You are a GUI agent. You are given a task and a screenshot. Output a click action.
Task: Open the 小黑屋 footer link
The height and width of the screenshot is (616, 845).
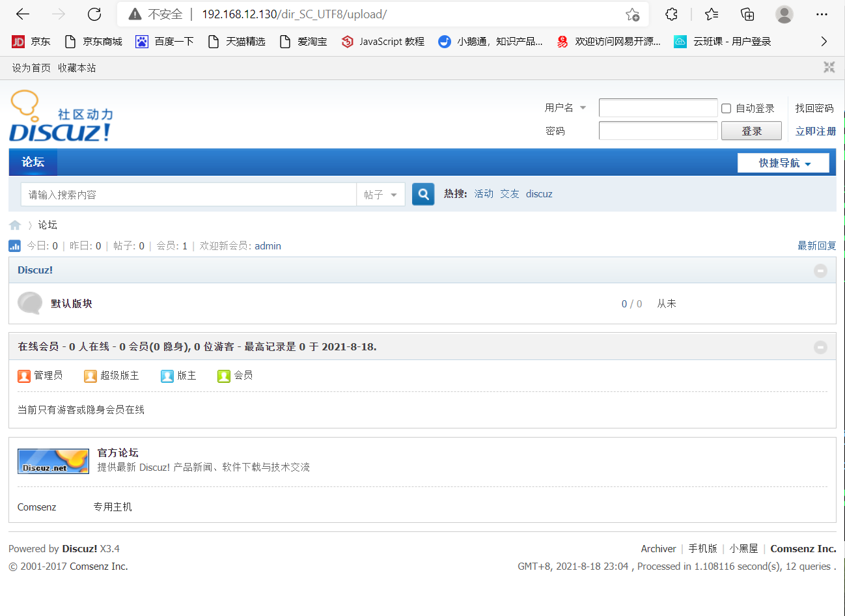[x=743, y=549]
